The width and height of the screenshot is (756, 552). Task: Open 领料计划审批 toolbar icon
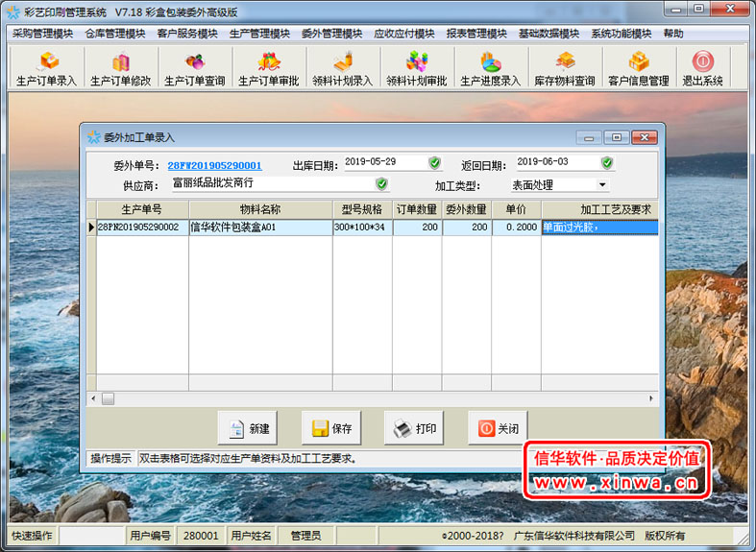(x=417, y=68)
